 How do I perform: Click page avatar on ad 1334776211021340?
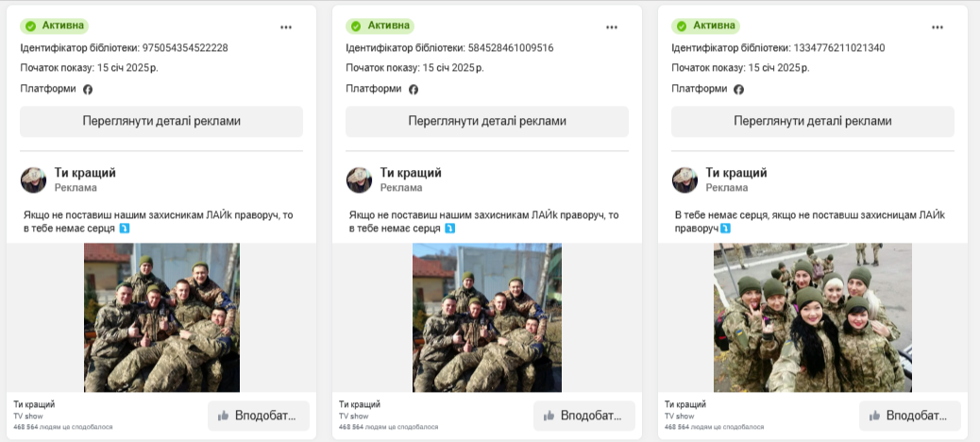point(684,180)
